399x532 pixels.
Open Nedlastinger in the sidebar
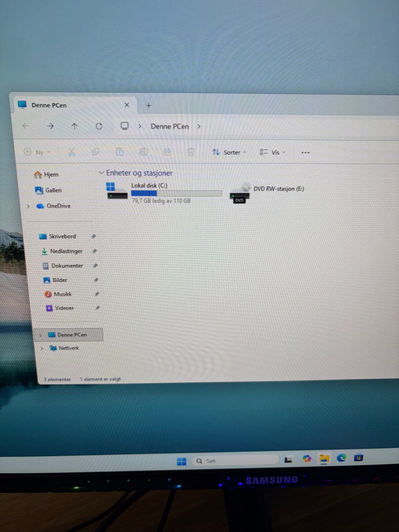[x=66, y=251]
